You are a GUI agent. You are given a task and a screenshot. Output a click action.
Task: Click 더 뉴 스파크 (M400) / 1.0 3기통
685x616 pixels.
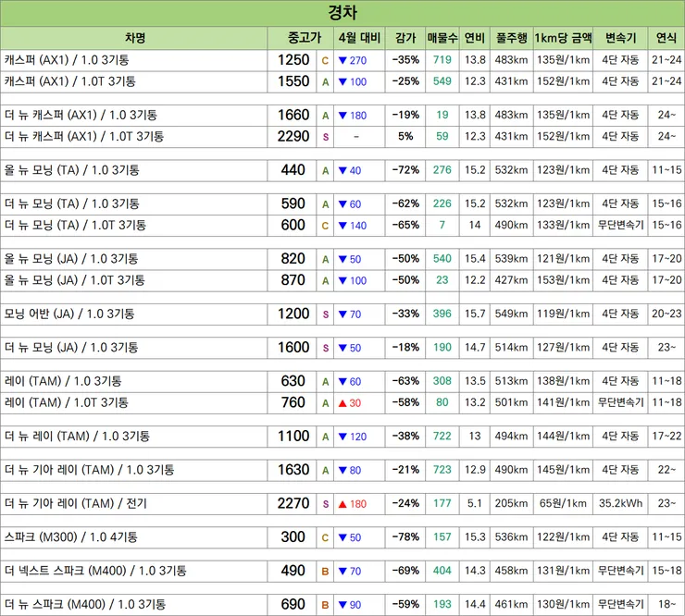(85, 604)
